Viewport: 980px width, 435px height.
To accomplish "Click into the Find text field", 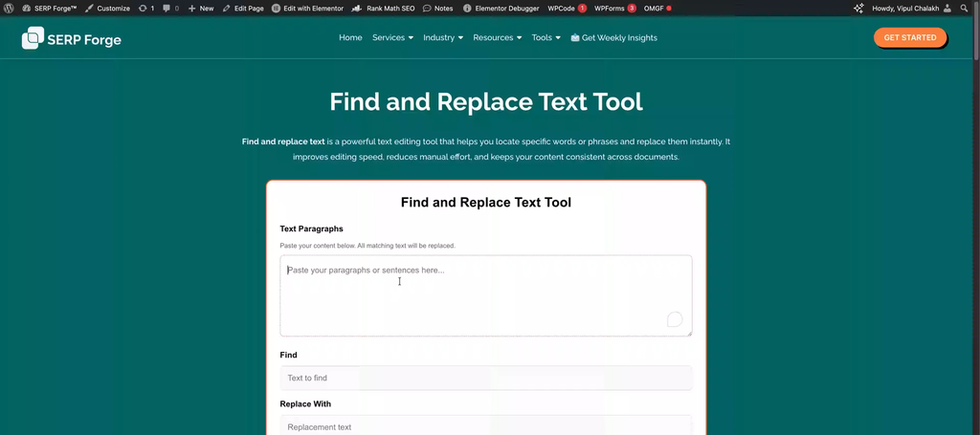I will 485,378.
